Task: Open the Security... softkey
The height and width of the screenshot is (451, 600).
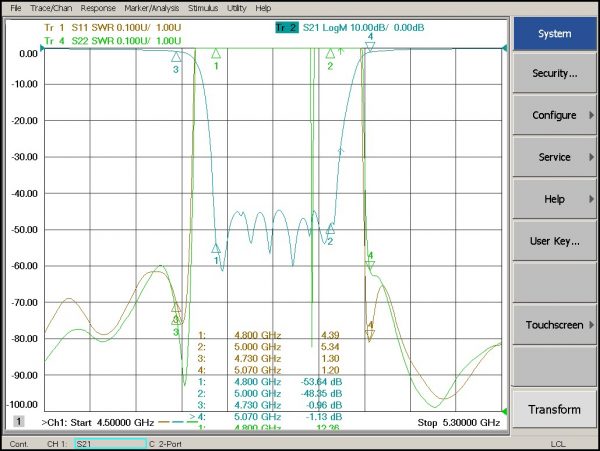Action: [x=554, y=73]
